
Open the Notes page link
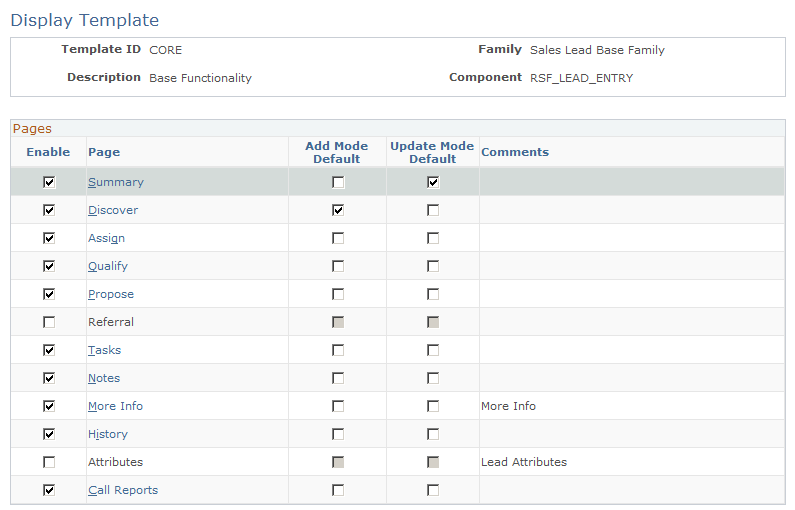(x=104, y=378)
